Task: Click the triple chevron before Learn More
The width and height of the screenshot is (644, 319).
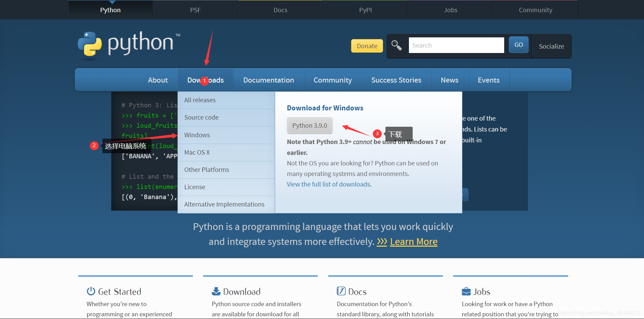Action: click(x=382, y=242)
